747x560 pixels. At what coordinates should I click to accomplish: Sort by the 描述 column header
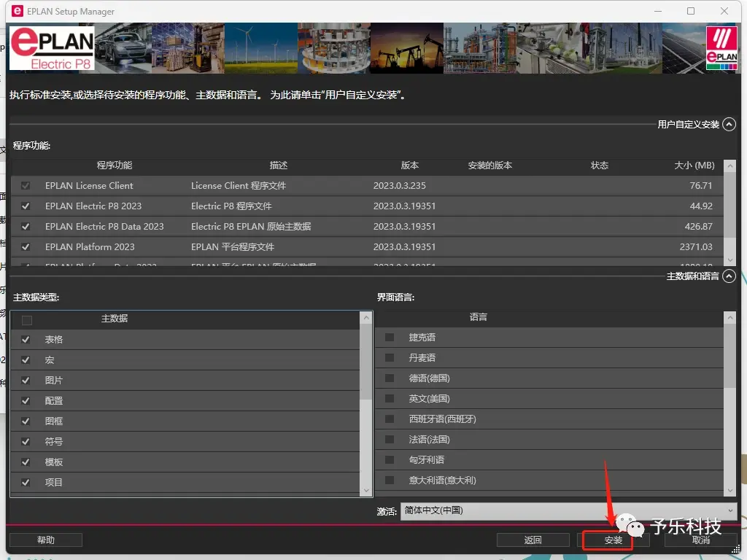[278, 166]
